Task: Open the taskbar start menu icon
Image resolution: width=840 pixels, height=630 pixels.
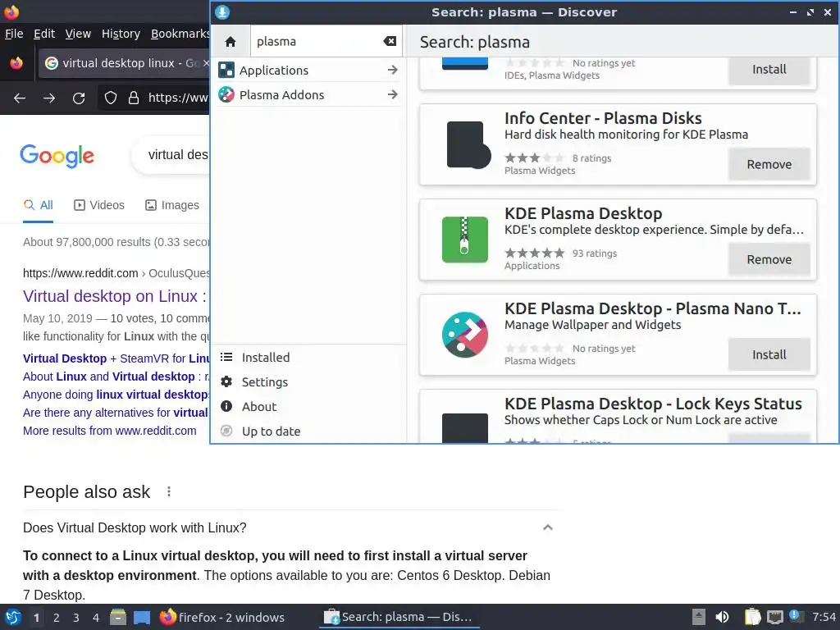Action: [x=13, y=617]
